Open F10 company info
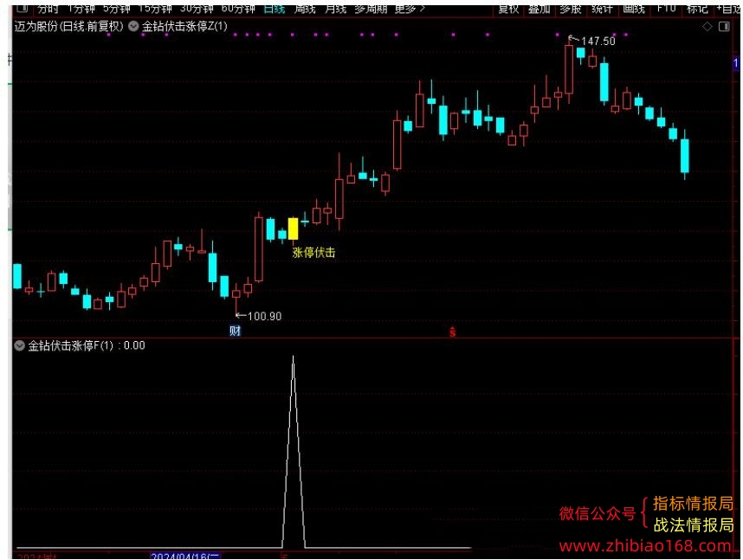Viewport: 743px width, 560px height. [666, 9]
